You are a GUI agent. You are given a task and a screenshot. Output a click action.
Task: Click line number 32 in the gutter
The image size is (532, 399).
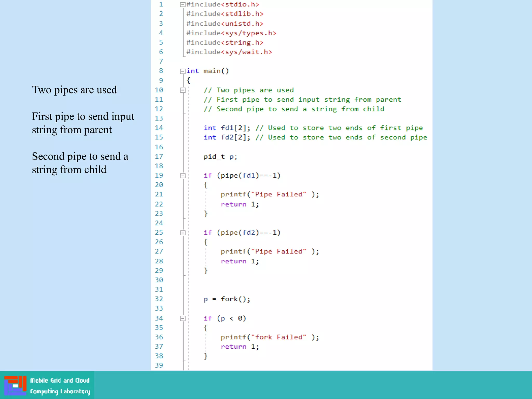pos(159,299)
